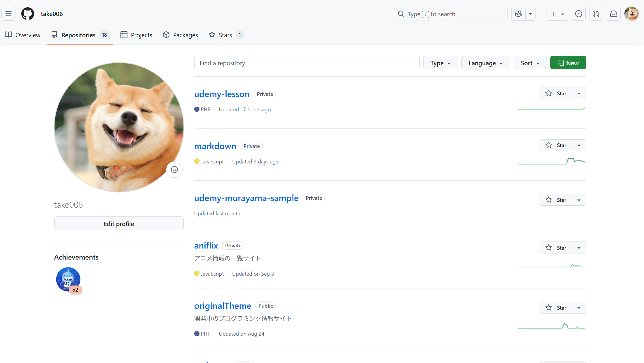Open your profile avatar menu
The width and height of the screenshot is (644, 363).
click(631, 13)
